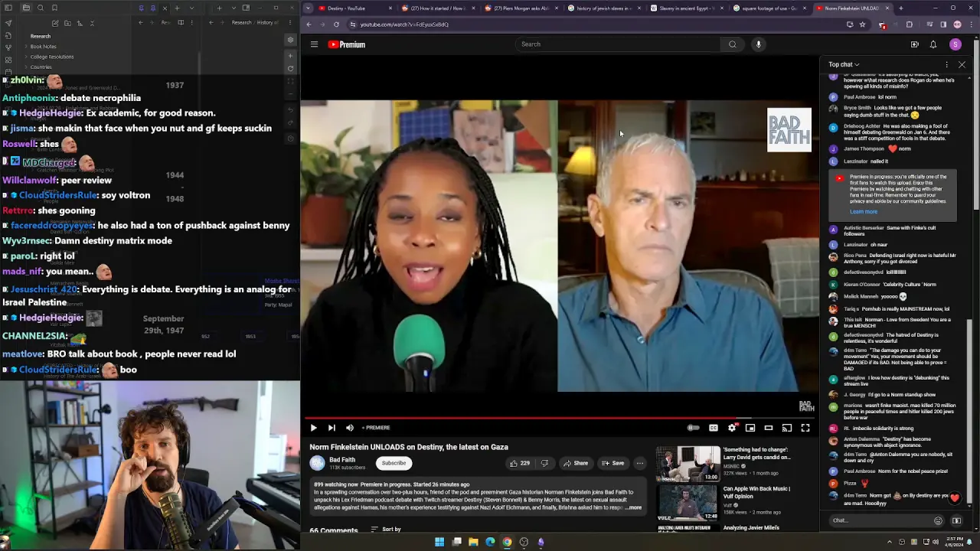Click Learn more in chat notice
980x551 pixels.
tap(864, 212)
